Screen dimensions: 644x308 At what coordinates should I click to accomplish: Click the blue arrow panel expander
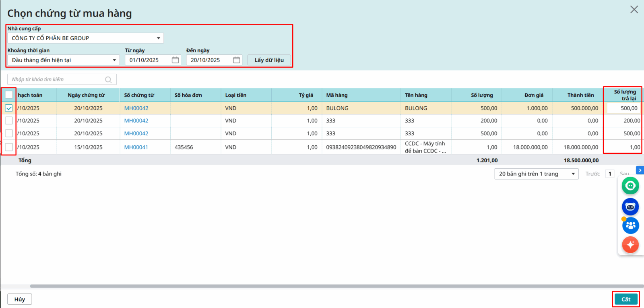click(640, 170)
